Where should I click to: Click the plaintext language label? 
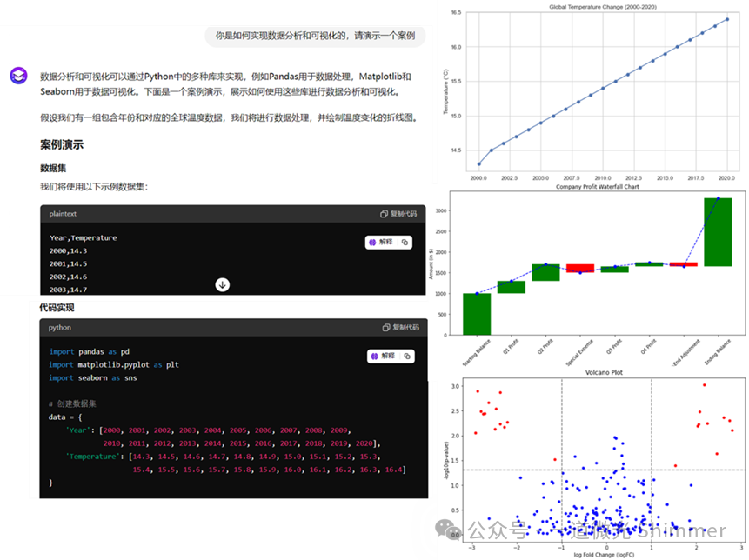click(63, 214)
